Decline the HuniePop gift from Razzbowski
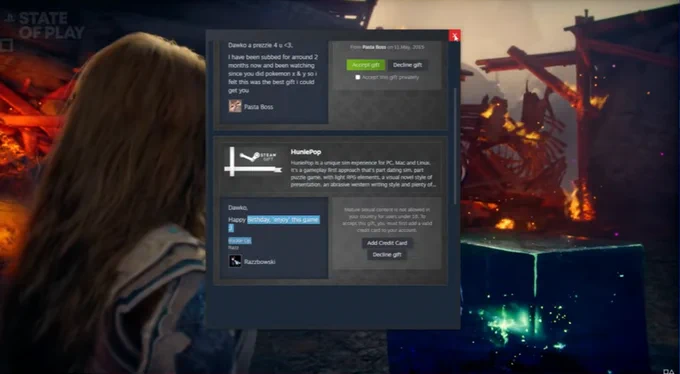 point(387,255)
